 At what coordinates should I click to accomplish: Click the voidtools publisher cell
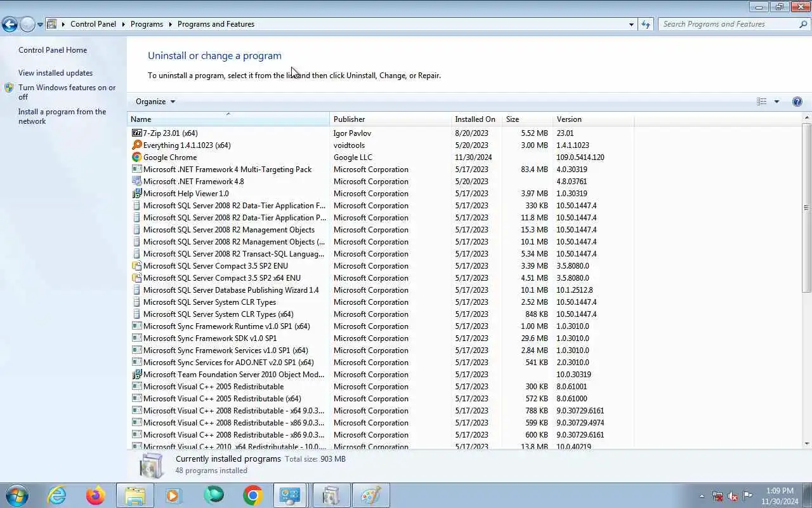click(350, 145)
